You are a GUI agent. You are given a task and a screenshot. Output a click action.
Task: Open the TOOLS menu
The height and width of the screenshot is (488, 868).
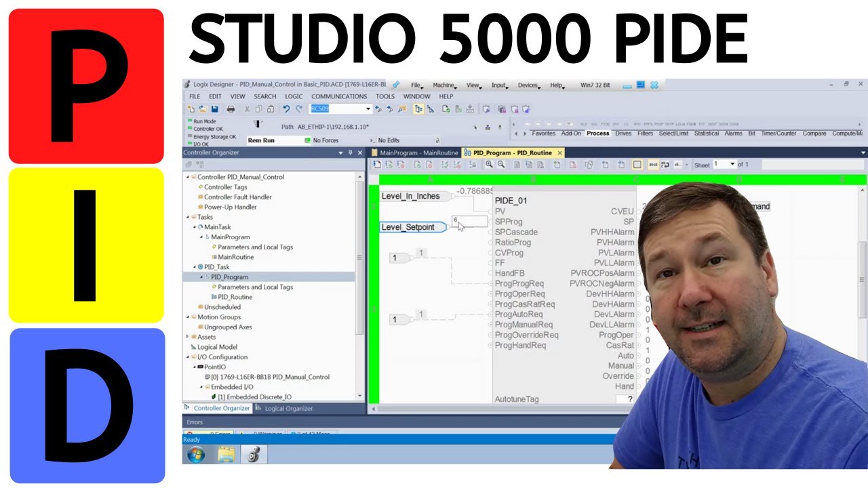[x=385, y=96]
